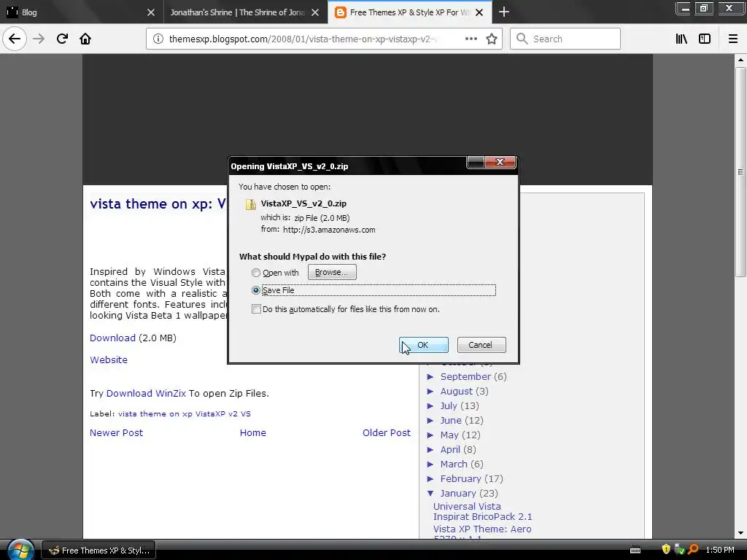Image resolution: width=747 pixels, height=560 pixels.
Task: Go to the Newer Post link
Action: (116, 433)
